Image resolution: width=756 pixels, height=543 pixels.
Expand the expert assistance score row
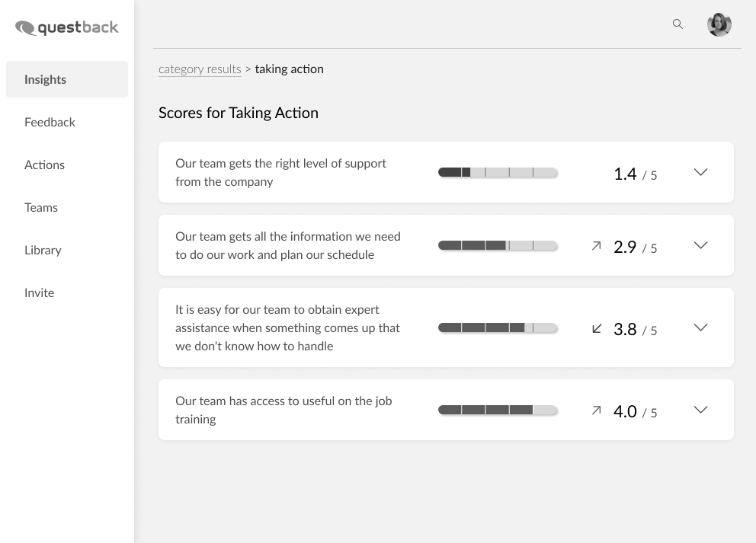click(700, 327)
